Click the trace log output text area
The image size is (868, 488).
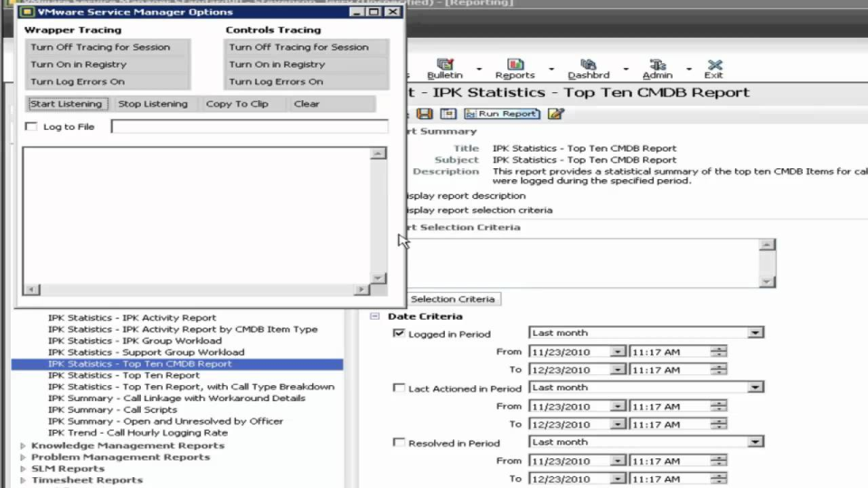point(196,215)
